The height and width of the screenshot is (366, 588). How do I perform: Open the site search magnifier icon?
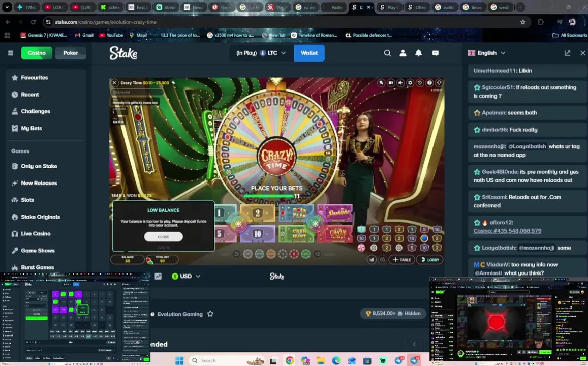click(x=387, y=53)
